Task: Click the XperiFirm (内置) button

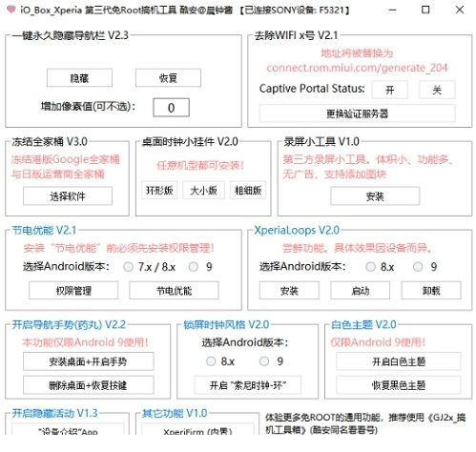Action: point(197,430)
